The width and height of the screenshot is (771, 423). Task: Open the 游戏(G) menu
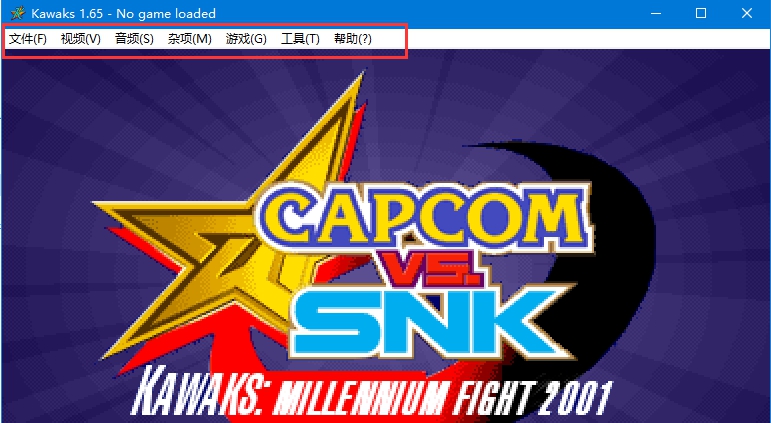point(246,39)
